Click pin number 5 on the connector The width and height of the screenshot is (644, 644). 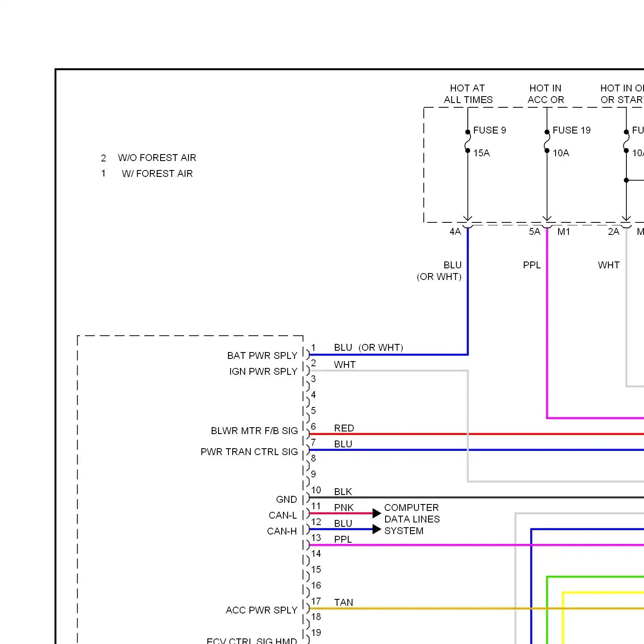(x=313, y=410)
